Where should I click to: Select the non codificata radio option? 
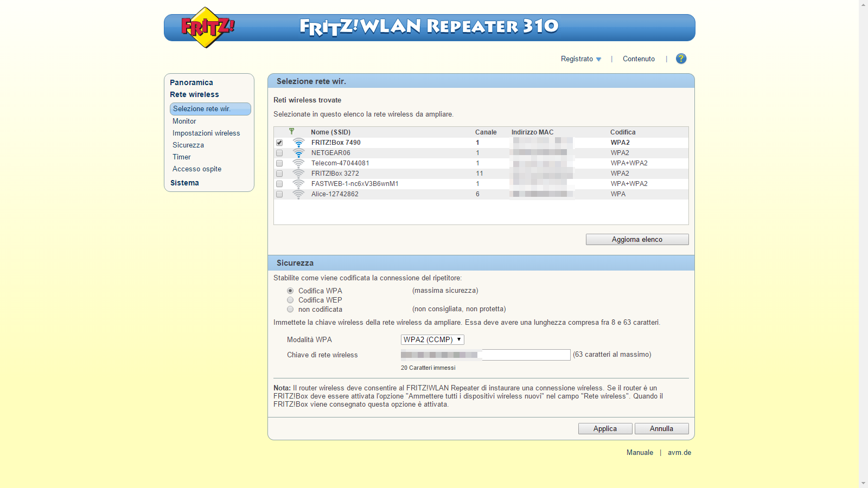coord(290,309)
